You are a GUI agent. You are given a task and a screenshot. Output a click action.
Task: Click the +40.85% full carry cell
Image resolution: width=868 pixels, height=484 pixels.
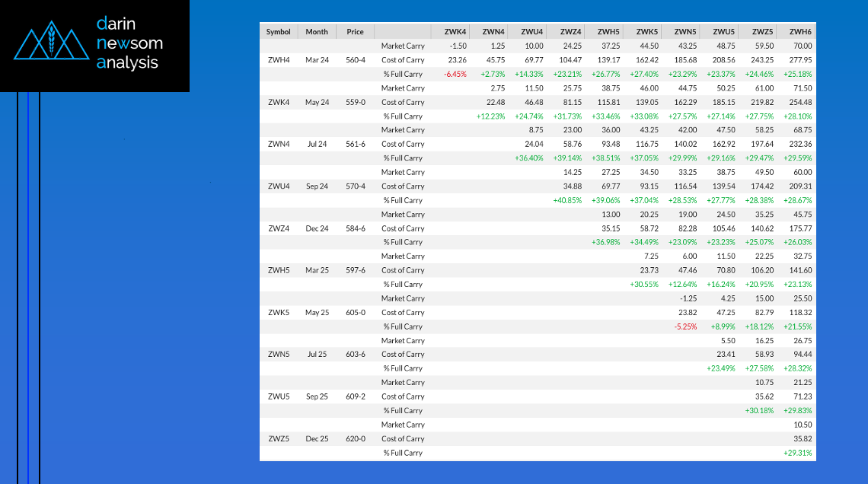pyautogui.click(x=568, y=200)
